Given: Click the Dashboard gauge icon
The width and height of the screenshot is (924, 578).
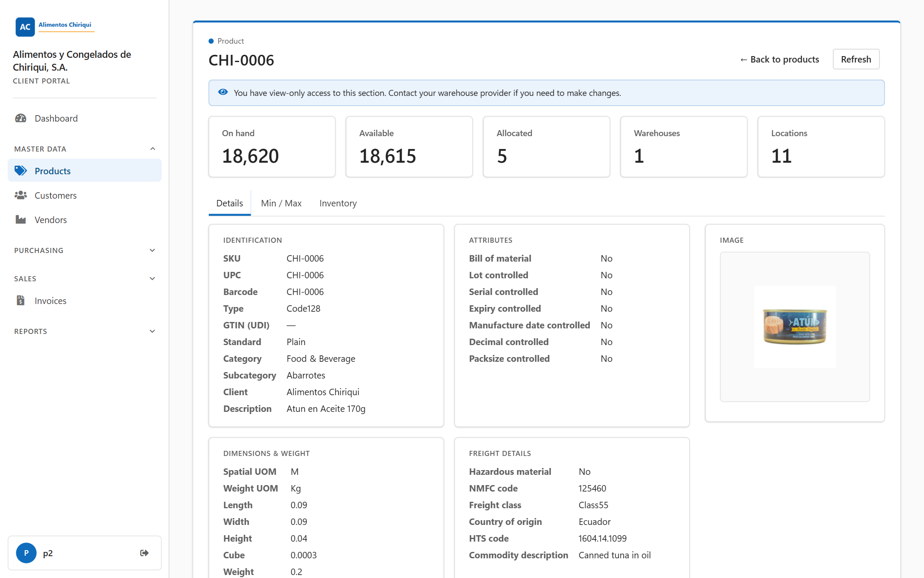Looking at the screenshot, I should [x=21, y=118].
